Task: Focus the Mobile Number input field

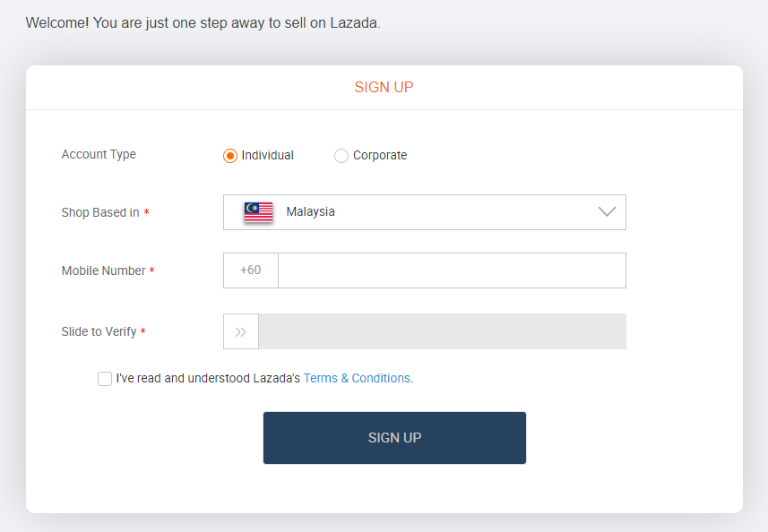Action: pos(452,270)
